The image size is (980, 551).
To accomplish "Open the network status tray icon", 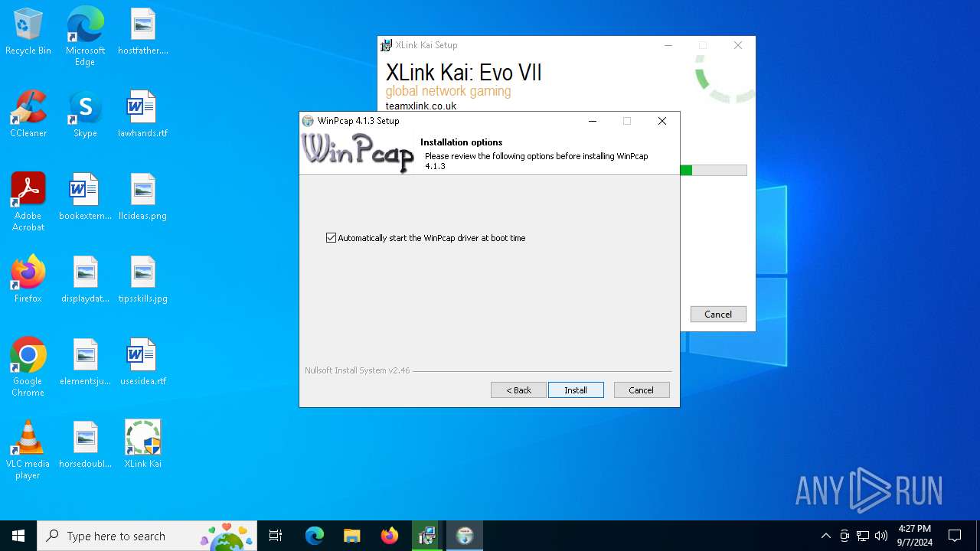I will point(863,536).
